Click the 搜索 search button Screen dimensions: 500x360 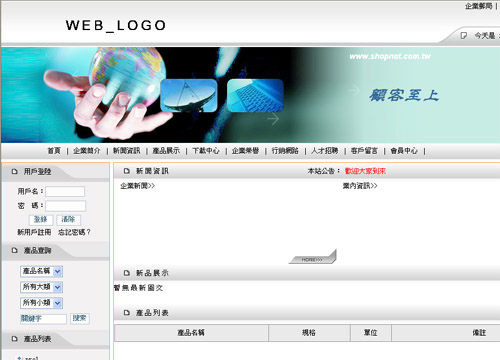click(80, 318)
